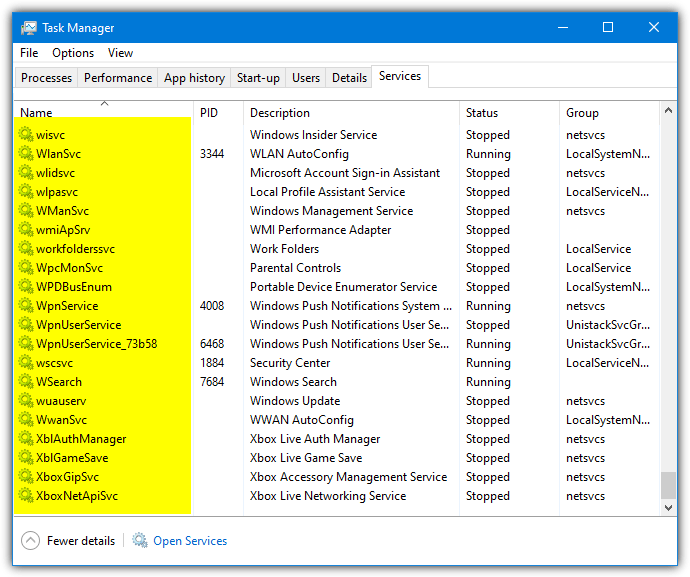Click the gear icon beside WpnUserService_73b58
690x577 pixels.
[26, 343]
